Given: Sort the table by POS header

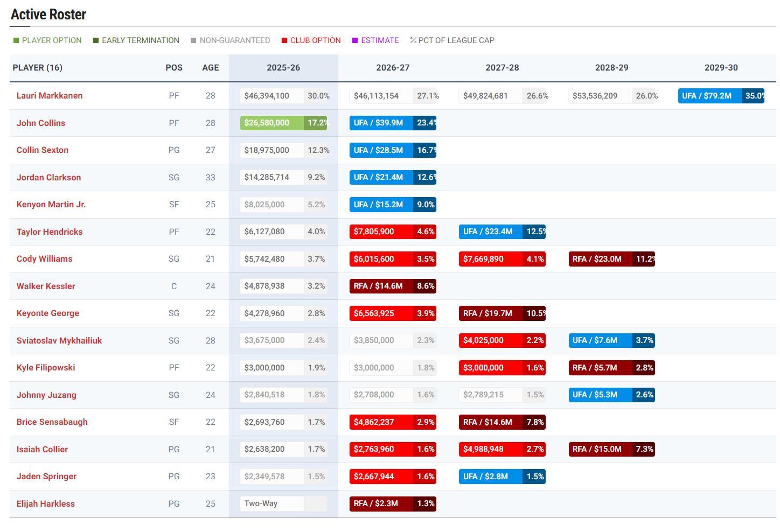Looking at the screenshot, I should 174,68.
